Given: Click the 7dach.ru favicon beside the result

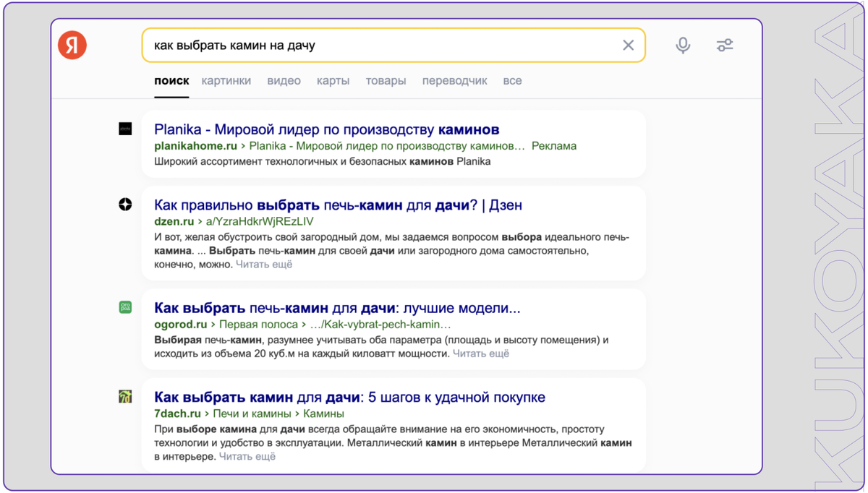Looking at the screenshot, I should click(125, 397).
